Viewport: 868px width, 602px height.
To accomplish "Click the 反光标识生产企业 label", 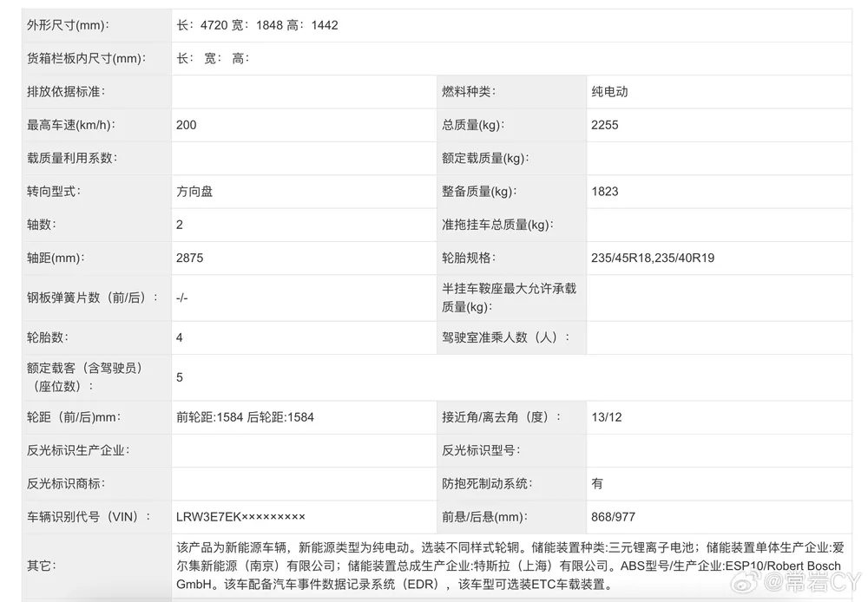I will (78, 450).
